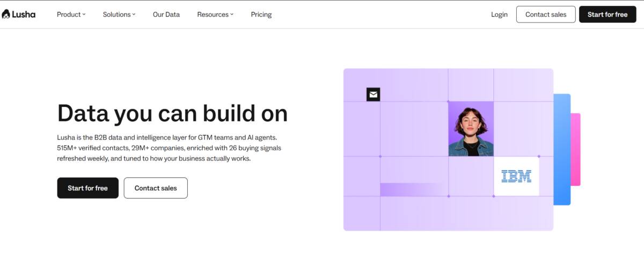The image size is (644, 254).
Task: Expand the Solutions dropdown menu
Action: click(119, 14)
